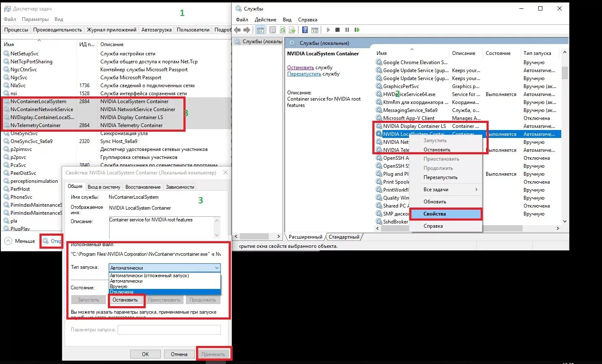The height and width of the screenshot is (364, 602).
Task: Switch to the Журнал приложений tab
Action: (112, 30)
